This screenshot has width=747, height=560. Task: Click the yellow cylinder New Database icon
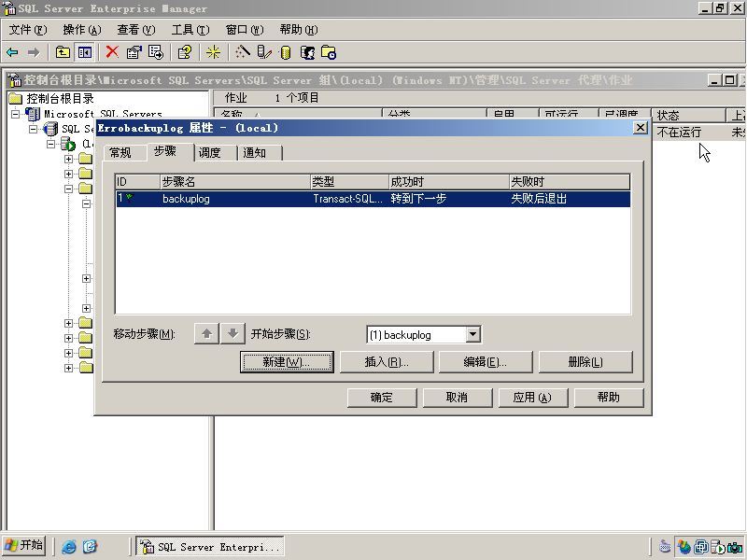pyautogui.click(x=286, y=52)
